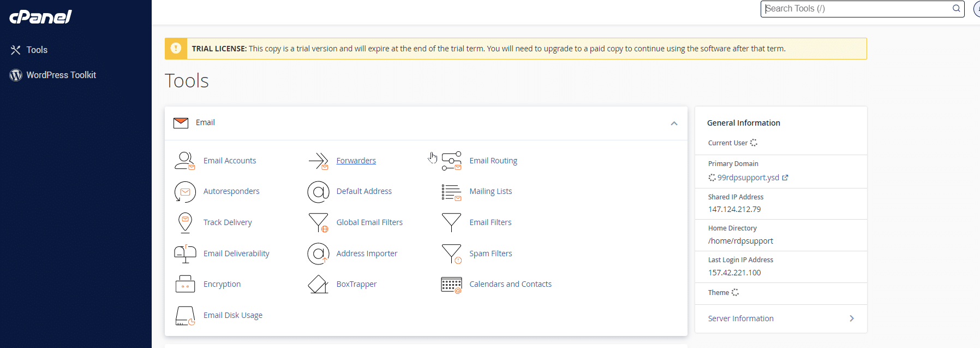Click the Calendars and Contacts icon
This screenshot has width=980, height=348.
(x=451, y=284)
